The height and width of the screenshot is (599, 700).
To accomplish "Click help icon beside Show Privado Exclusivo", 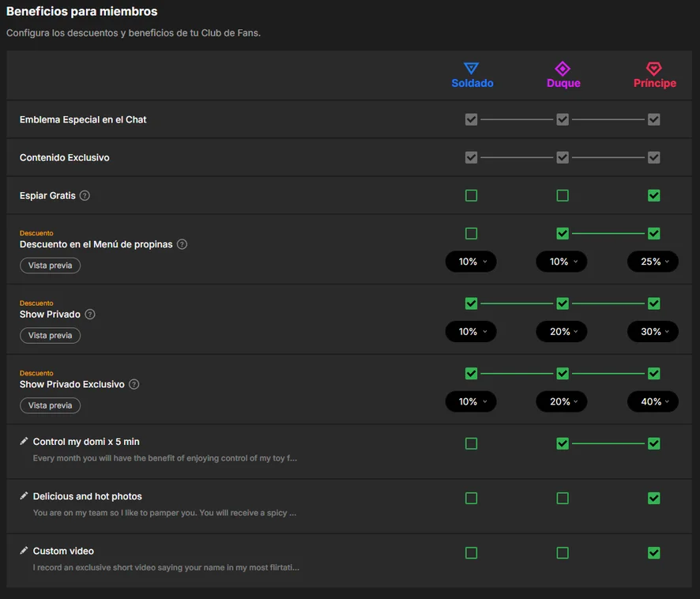I will pyautogui.click(x=134, y=384).
